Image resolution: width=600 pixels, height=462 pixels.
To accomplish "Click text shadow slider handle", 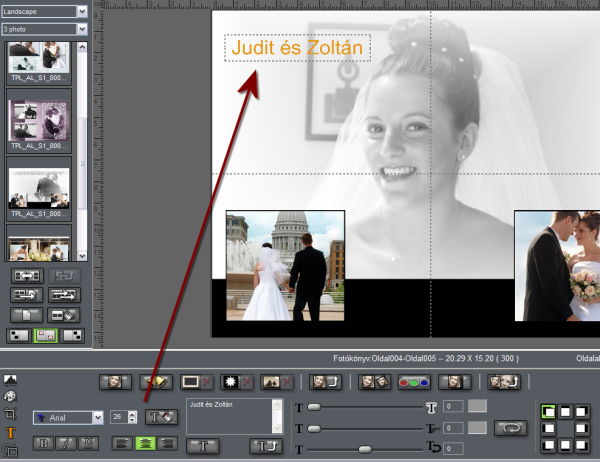I will click(314, 428).
